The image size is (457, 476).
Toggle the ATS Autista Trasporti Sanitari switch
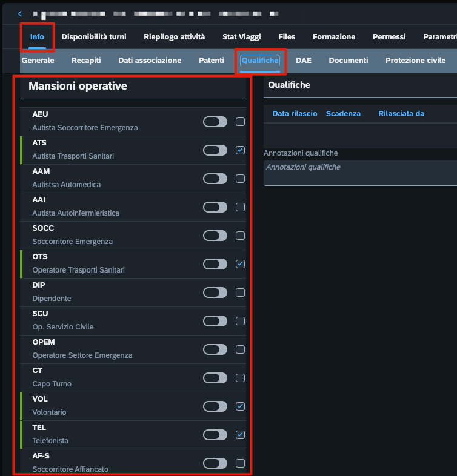click(x=215, y=150)
